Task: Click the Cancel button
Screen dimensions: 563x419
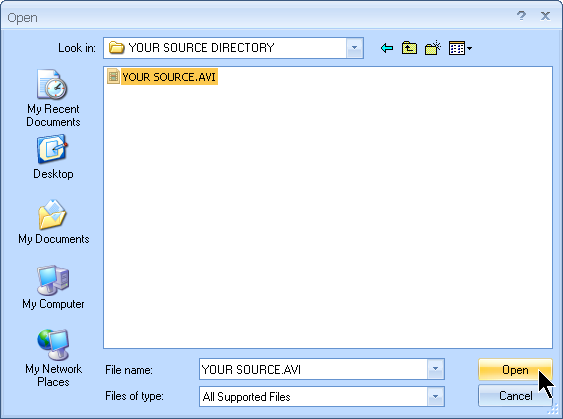Action: 515,396
